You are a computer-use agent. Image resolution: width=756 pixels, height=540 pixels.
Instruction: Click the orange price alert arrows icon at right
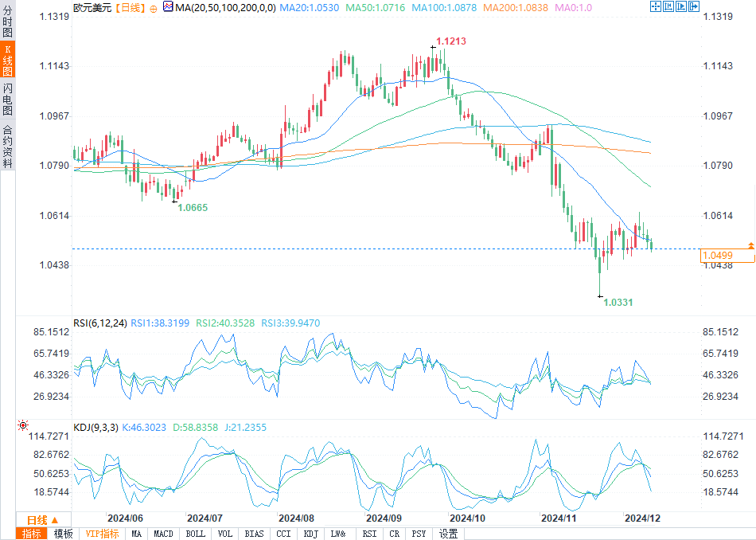click(750, 244)
